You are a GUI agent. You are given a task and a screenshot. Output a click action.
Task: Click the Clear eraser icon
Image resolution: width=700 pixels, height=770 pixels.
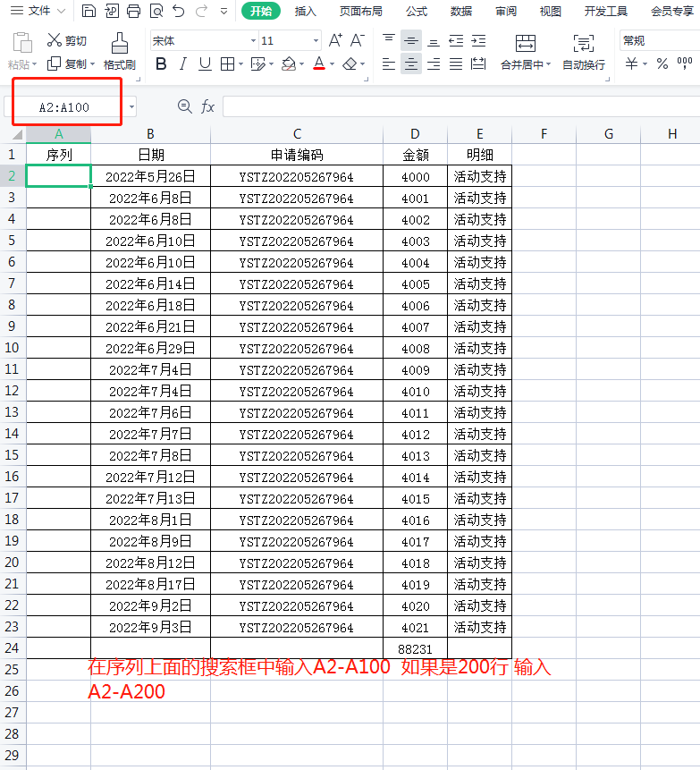pyautogui.click(x=350, y=63)
